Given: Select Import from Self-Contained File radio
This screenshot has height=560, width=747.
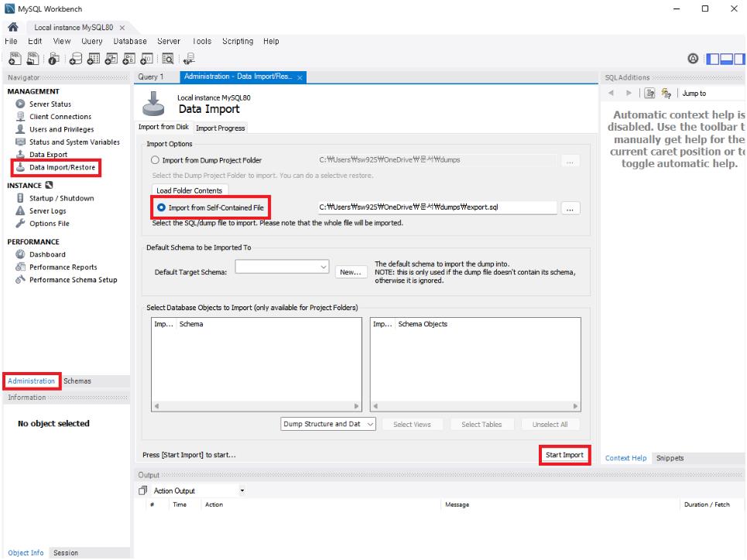Looking at the screenshot, I should (162, 207).
